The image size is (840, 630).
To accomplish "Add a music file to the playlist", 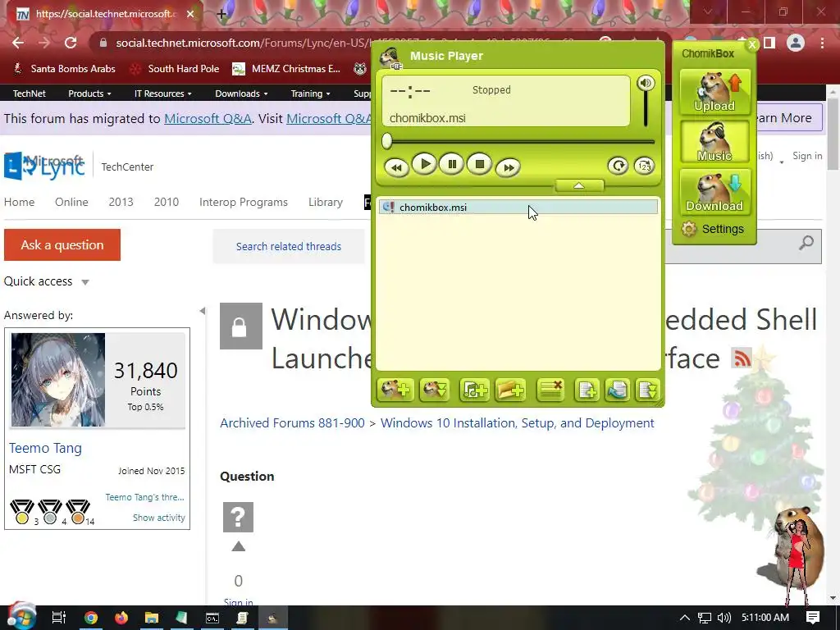I will coord(474,390).
